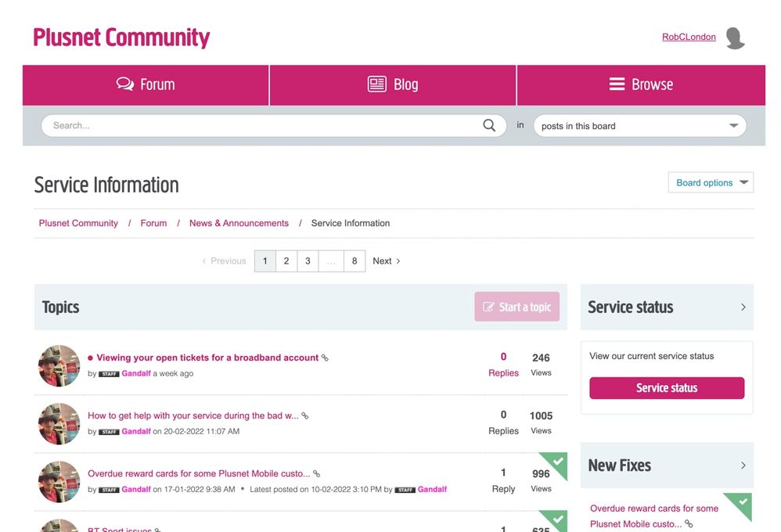Click the '996 Views' count text

[541, 480]
